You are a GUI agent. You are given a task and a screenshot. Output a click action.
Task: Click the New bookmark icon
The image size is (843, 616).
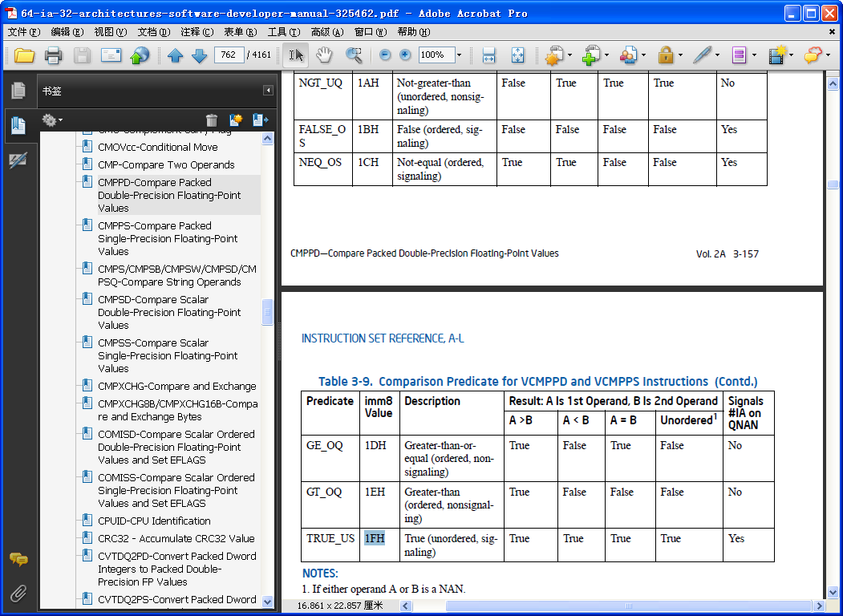click(x=236, y=120)
